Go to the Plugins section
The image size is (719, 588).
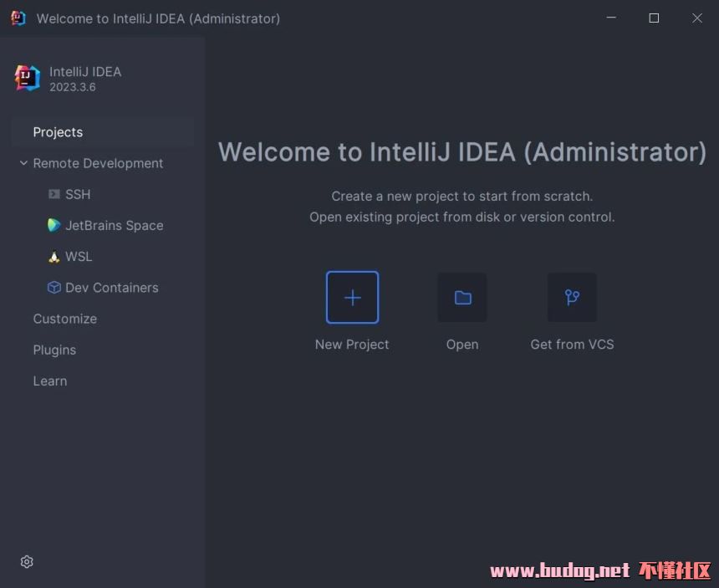coord(54,350)
